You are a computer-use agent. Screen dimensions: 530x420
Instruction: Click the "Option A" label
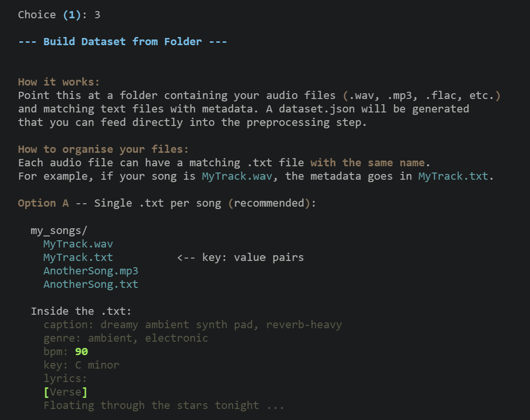(43, 203)
